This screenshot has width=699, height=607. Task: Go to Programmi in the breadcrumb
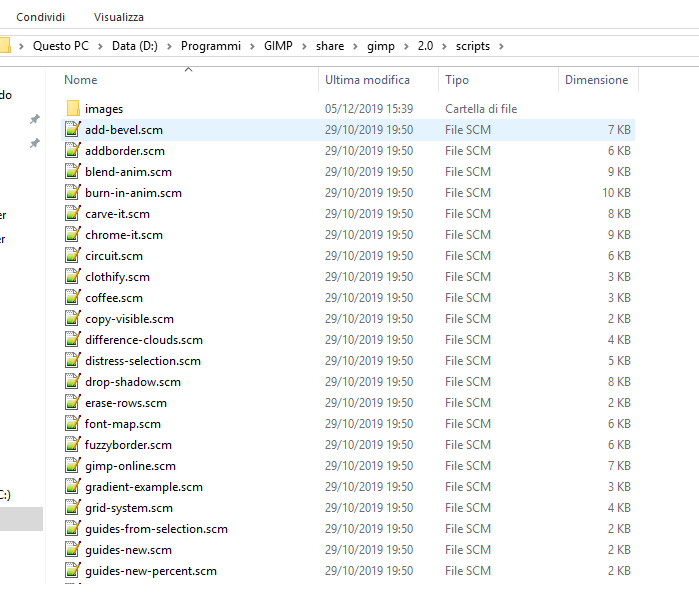pyautogui.click(x=211, y=46)
